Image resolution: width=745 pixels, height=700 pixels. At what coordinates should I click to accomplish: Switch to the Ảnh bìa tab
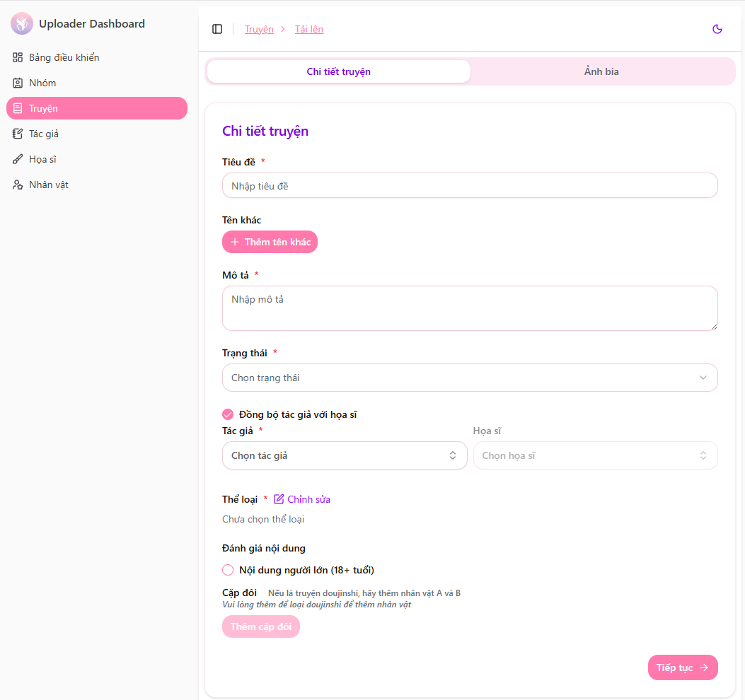601,71
